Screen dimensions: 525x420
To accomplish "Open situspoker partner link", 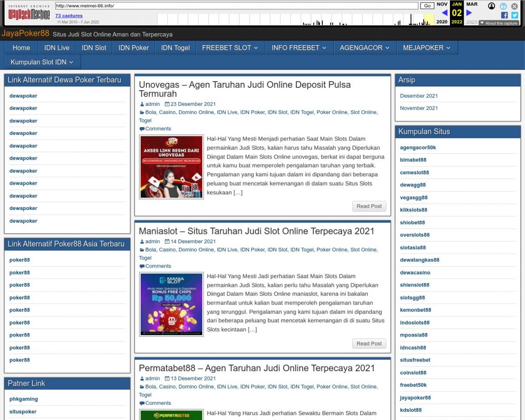I will pyautogui.click(x=23, y=412).
